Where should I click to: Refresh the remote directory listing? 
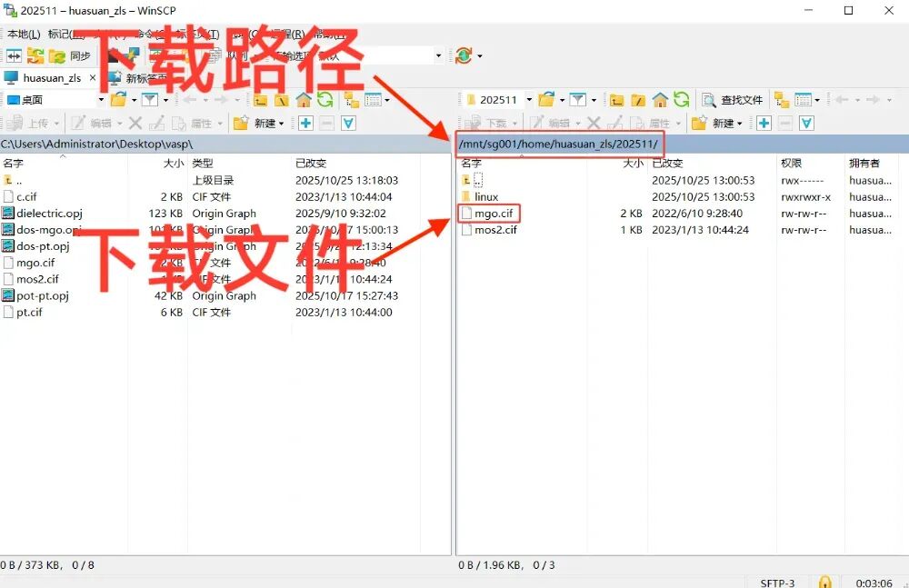[x=680, y=100]
